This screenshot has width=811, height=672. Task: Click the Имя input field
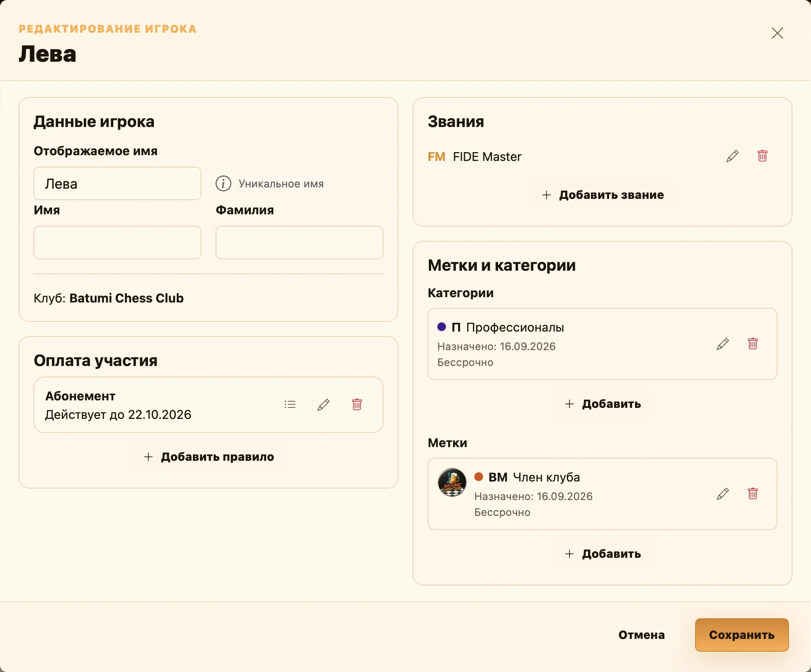tap(117, 243)
